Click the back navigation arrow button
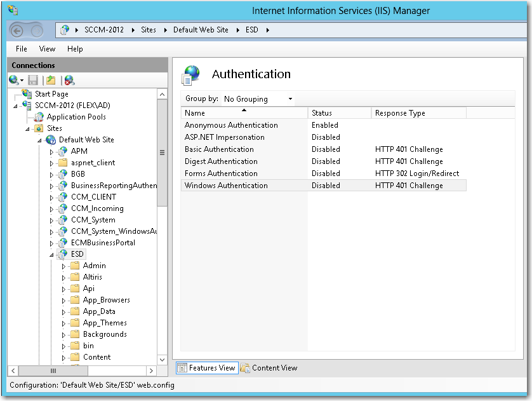532x401 pixels. pos(18,31)
